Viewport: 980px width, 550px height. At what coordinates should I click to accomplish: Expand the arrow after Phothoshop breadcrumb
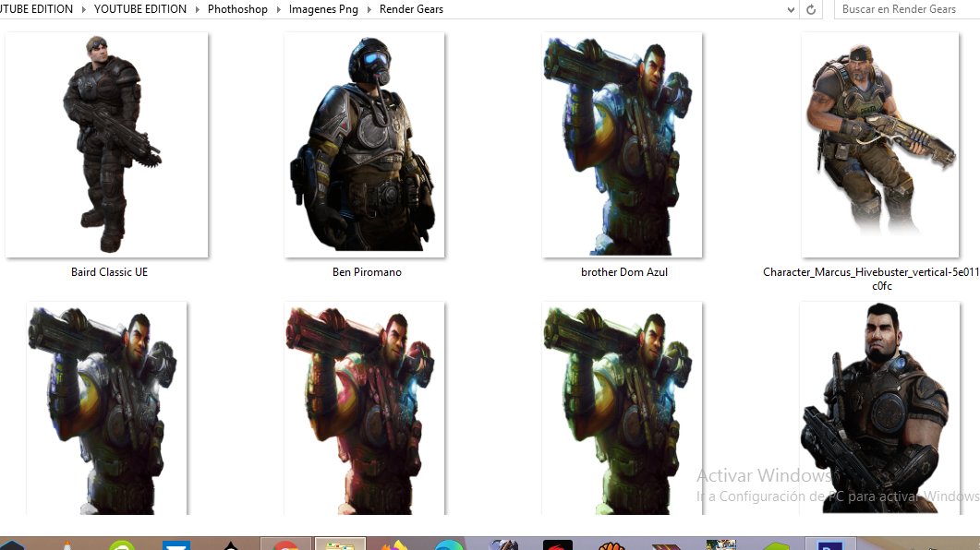(279, 9)
